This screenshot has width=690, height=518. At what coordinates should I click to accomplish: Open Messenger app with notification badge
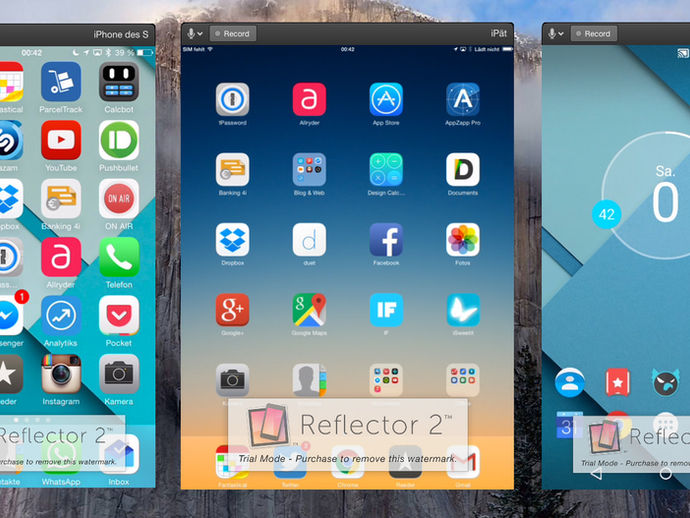click(9, 316)
